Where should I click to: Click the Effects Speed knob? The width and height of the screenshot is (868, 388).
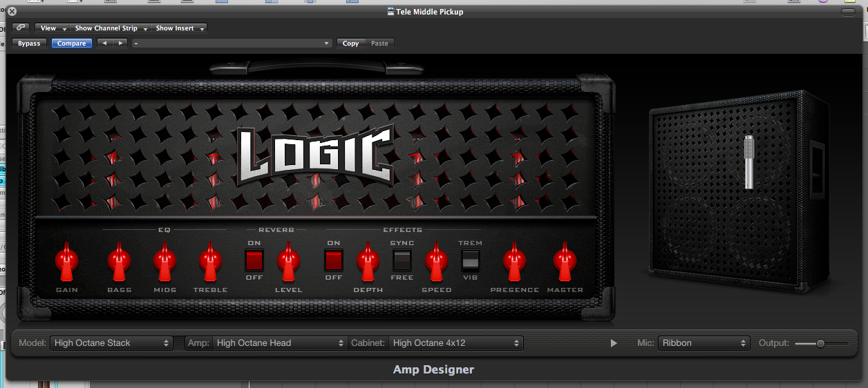(x=436, y=260)
